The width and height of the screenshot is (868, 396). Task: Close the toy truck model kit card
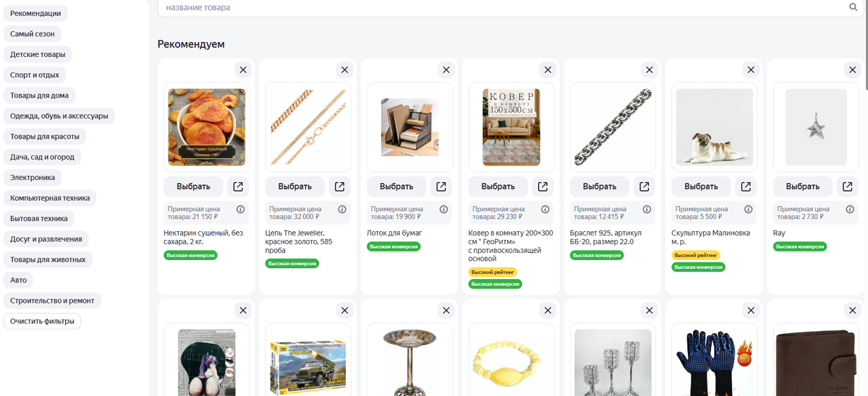[x=344, y=310]
